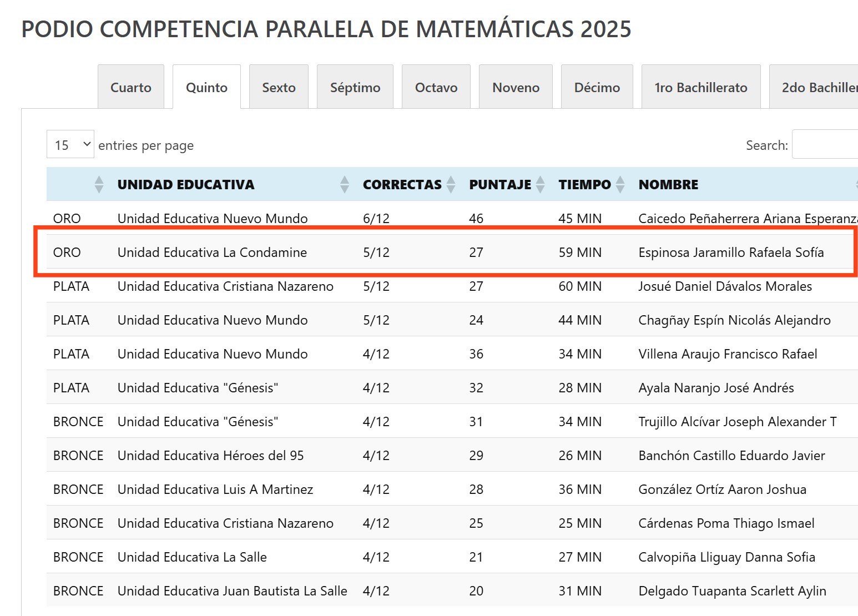The height and width of the screenshot is (616, 858).
Task: Select the Quinto tab
Action: [x=206, y=87]
